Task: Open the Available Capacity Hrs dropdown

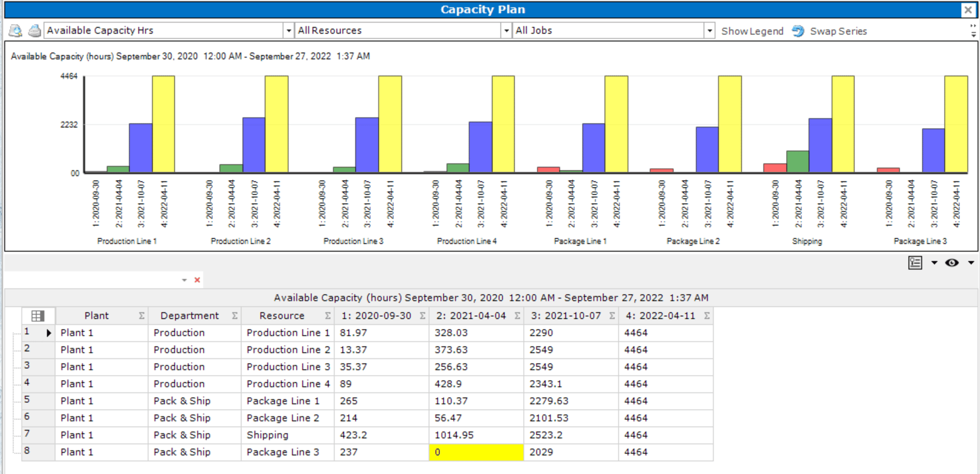Action: [289, 31]
